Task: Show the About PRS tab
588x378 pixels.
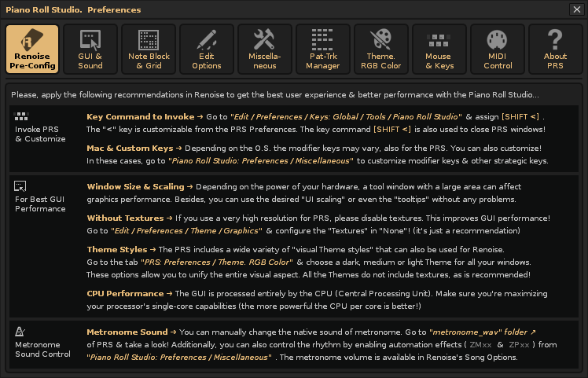Action: (556, 49)
